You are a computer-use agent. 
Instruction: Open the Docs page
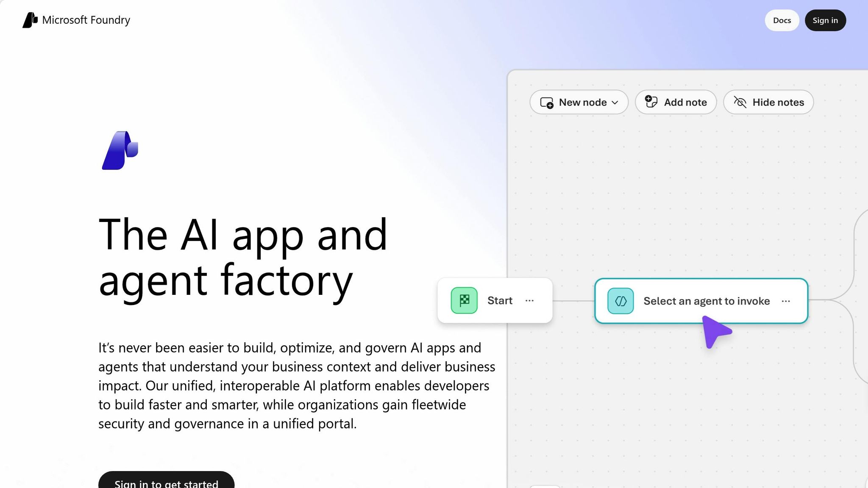(x=782, y=20)
